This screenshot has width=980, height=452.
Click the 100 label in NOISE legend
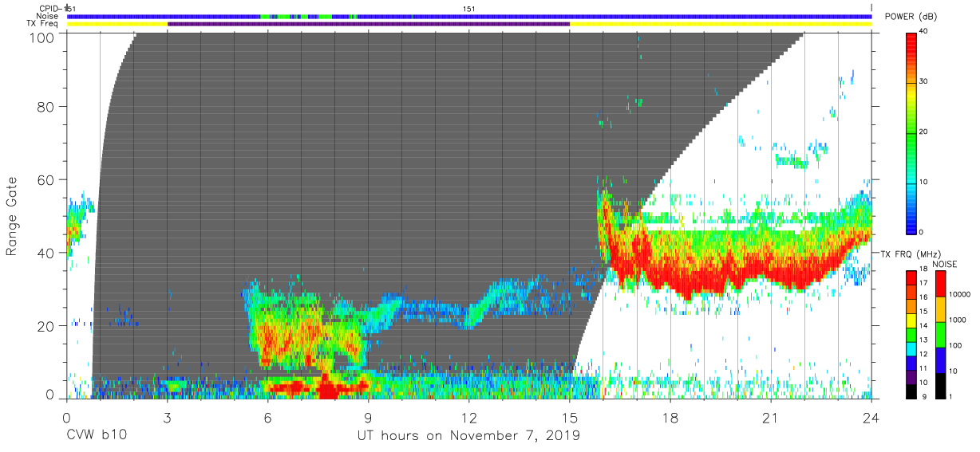(x=954, y=345)
